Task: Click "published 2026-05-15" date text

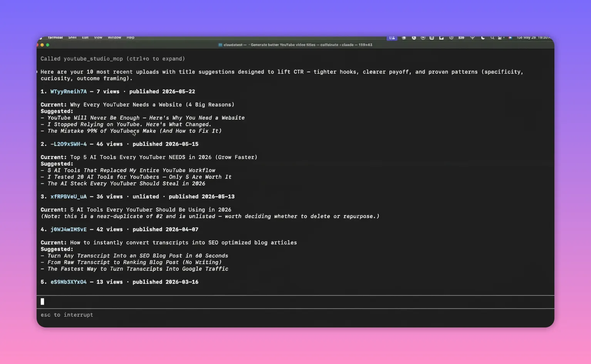Action: pos(166,144)
